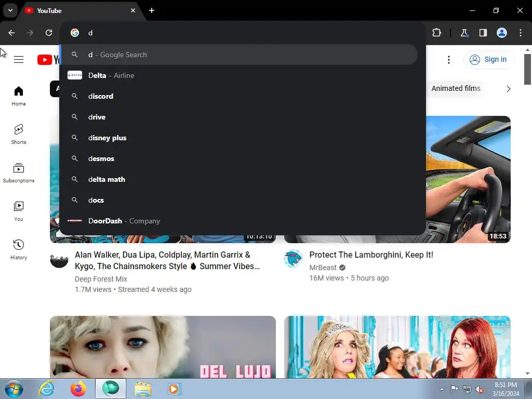
Task: Open Deep Forest Mix channel link
Action: (101, 279)
